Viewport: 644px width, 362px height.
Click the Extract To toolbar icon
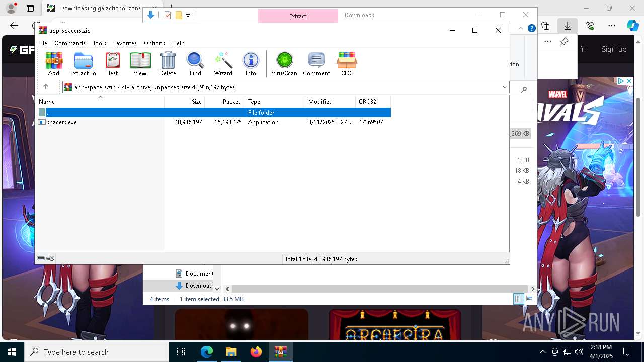83,64
